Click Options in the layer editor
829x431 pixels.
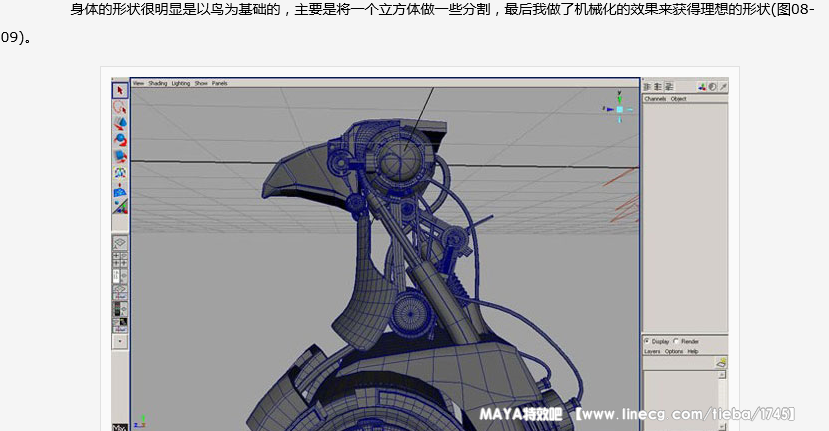coord(674,351)
